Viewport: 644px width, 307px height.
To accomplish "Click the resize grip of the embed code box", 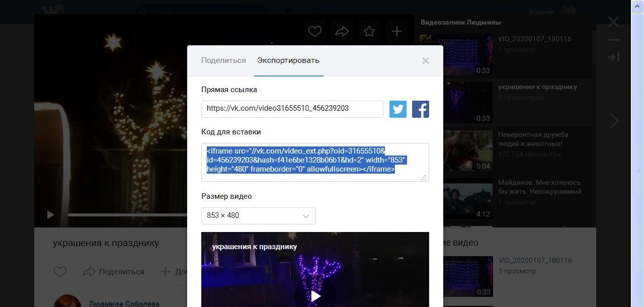I will pyautogui.click(x=423, y=177).
